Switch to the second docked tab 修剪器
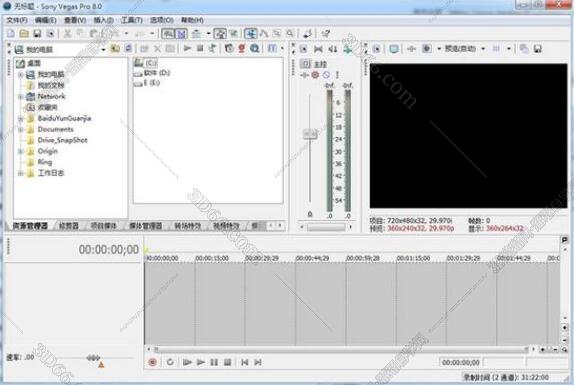Image resolution: width=574 pixels, height=385 pixels. [69, 226]
